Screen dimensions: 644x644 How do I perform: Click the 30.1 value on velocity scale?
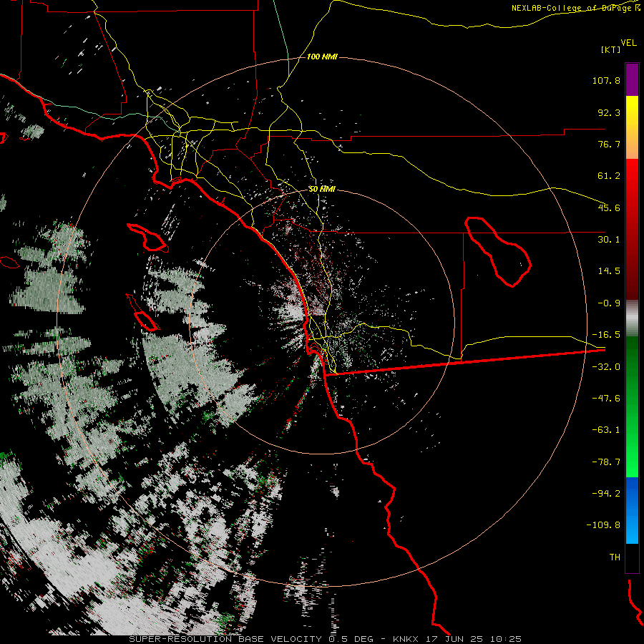point(609,240)
